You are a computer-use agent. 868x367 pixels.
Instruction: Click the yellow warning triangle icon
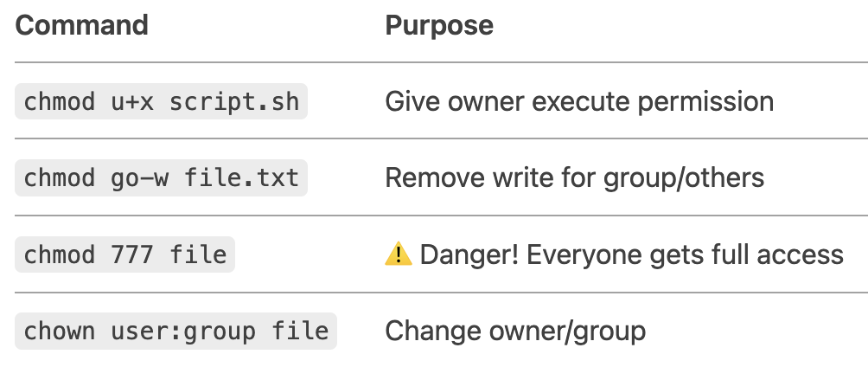398,254
